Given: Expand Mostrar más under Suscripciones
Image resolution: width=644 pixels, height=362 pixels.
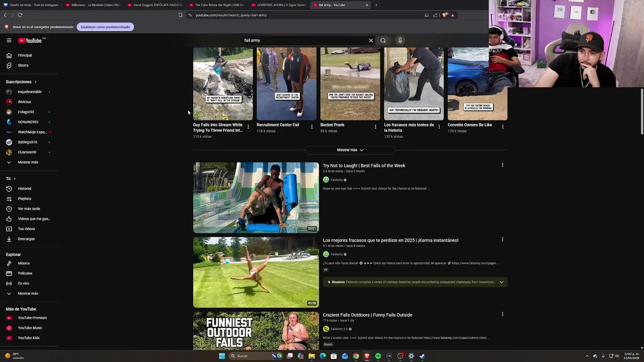Looking at the screenshot, I should (x=29, y=162).
